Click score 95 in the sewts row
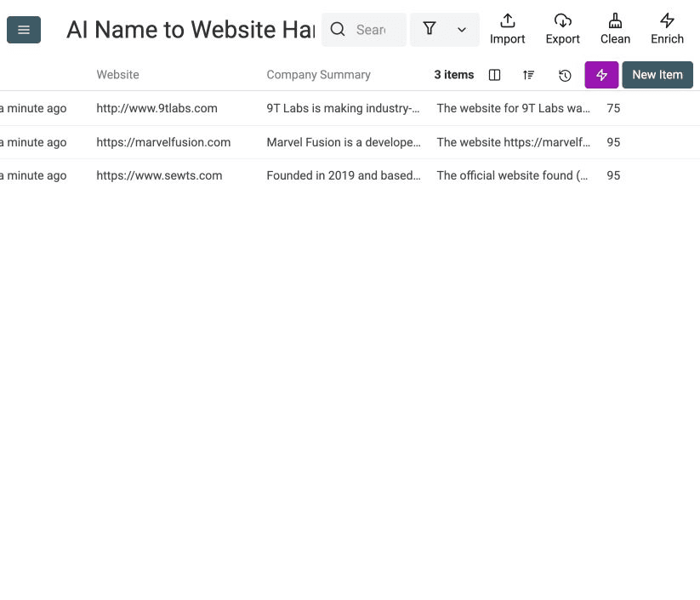The height and width of the screenshot is (600, 700). [613, 175]
